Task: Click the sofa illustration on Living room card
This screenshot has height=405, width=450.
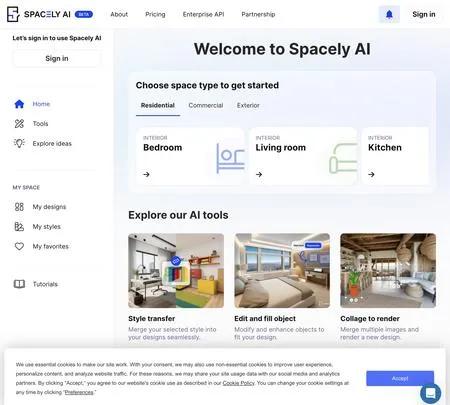Action: (x=343, y=158)
